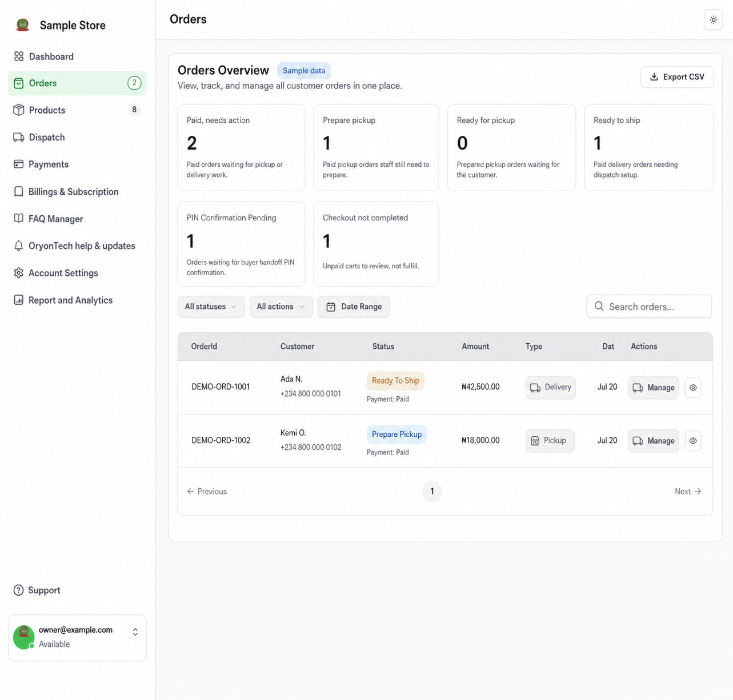Image resolution: width=733 pixels, height=700 pixels.
Task: Click the Orders bag icon in sidebar
Action: [19, 83]
